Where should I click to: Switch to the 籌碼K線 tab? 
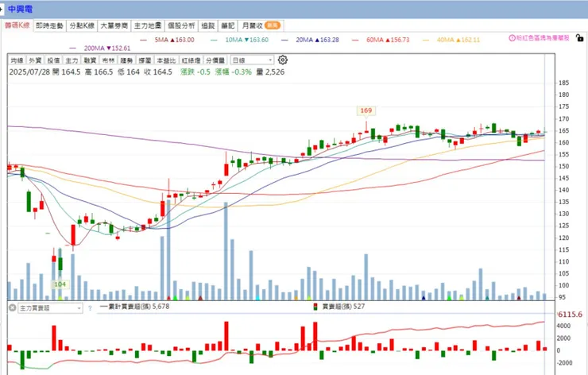coord(17,25)
